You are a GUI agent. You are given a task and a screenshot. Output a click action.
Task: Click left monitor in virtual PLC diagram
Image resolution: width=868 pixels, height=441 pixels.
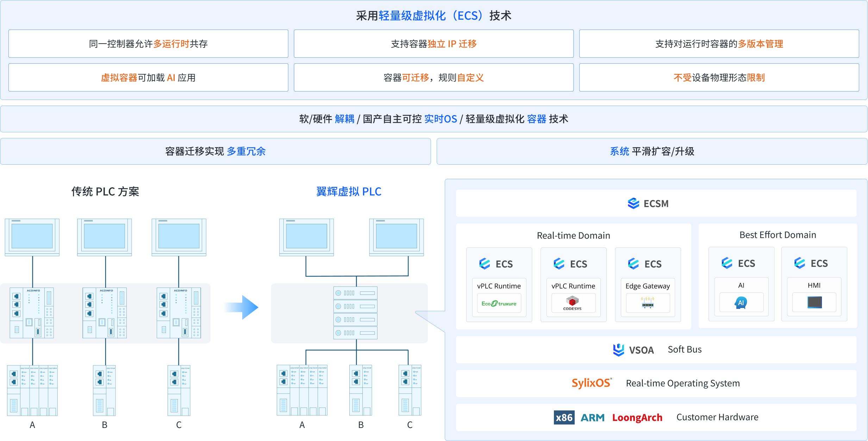pyautogui.click(x=306, y=237)
